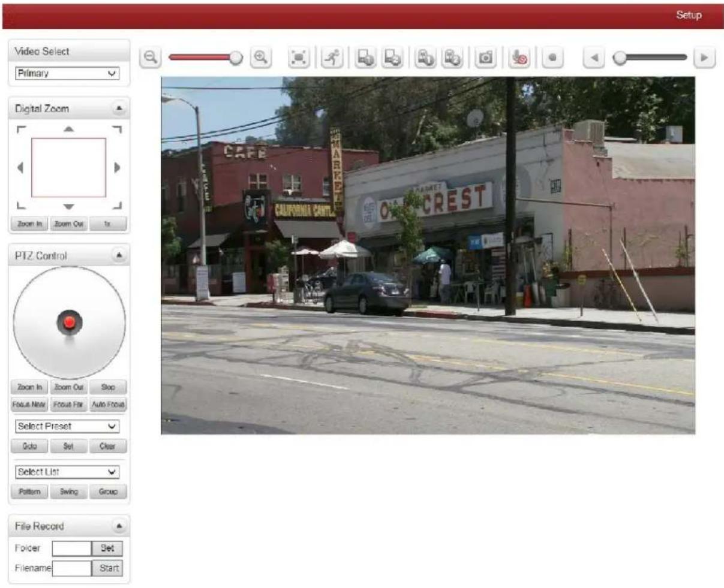Screen dimensions: 724x588
Task: Click PTZ Control's Zoom Out button
Action: pos(69,387)
